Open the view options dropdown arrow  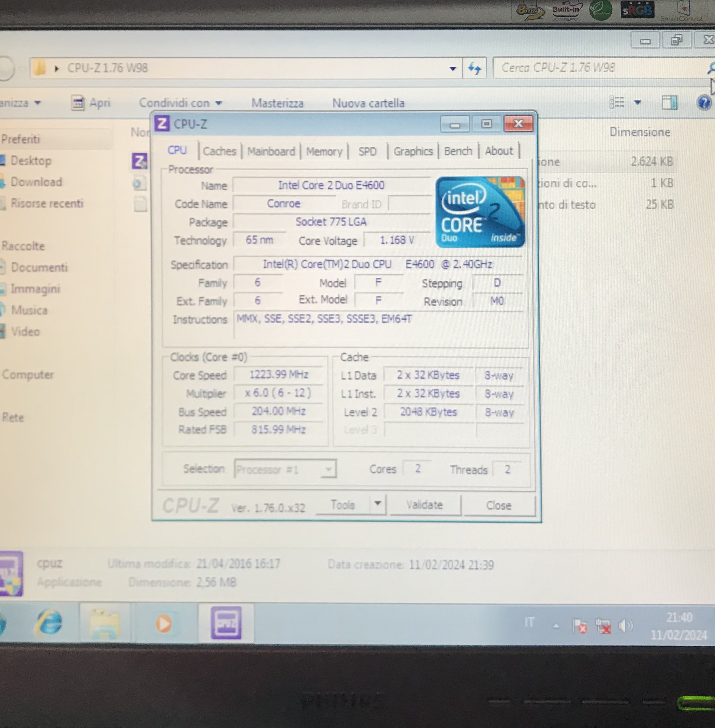point(638,102)
